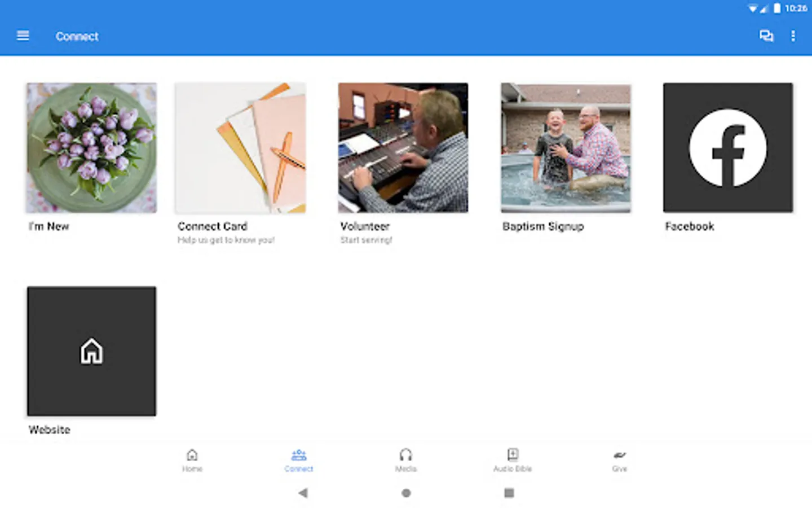This screenshot has height=508, width=812.
Task: Click the 'I'm New' caption
Action: click(49, 226)
